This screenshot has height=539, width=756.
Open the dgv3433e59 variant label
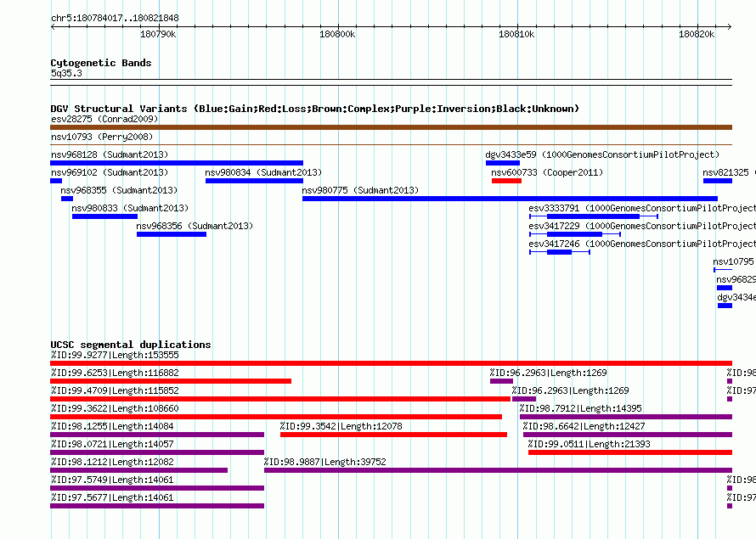tap(602, 154)
